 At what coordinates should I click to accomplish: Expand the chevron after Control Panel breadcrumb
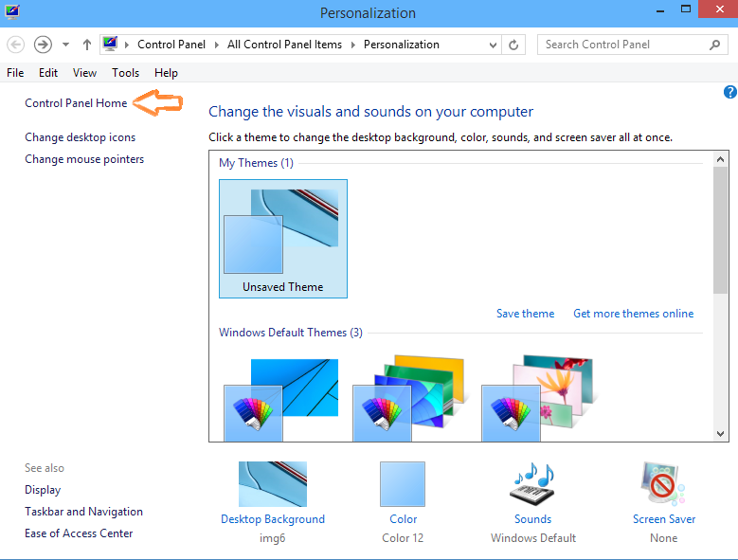(217, 45)
